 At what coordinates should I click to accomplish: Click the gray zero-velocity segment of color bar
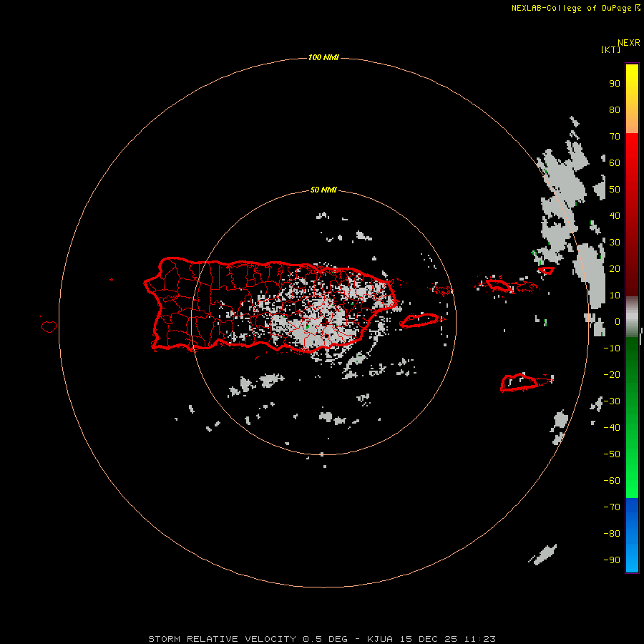[x=632, y=317]
